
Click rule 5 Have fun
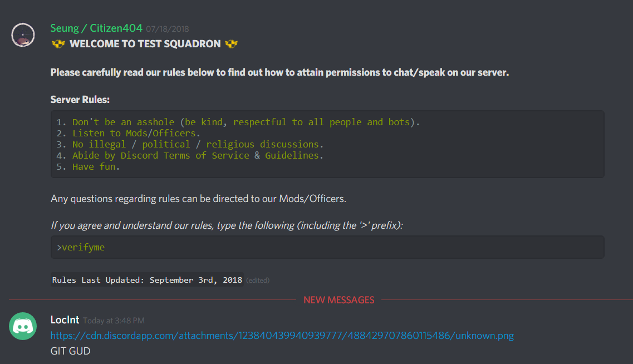(x=96, y=166)
